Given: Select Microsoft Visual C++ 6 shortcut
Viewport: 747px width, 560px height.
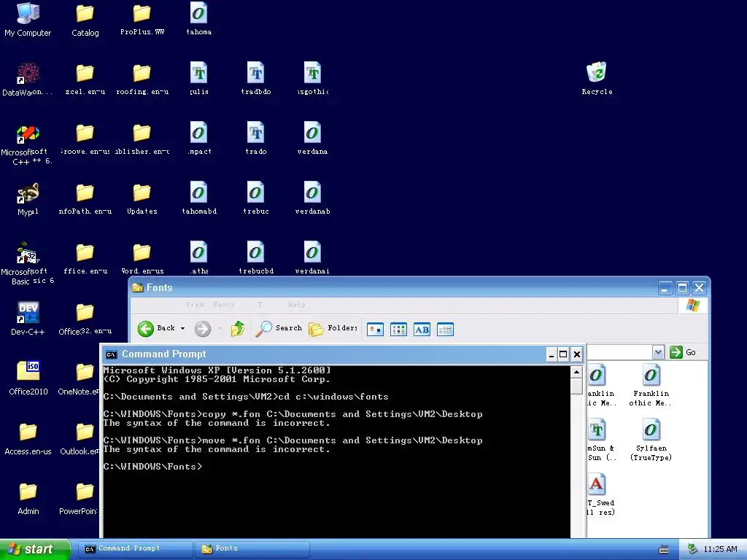Looking at the screenshot, I should coord(28,145).
